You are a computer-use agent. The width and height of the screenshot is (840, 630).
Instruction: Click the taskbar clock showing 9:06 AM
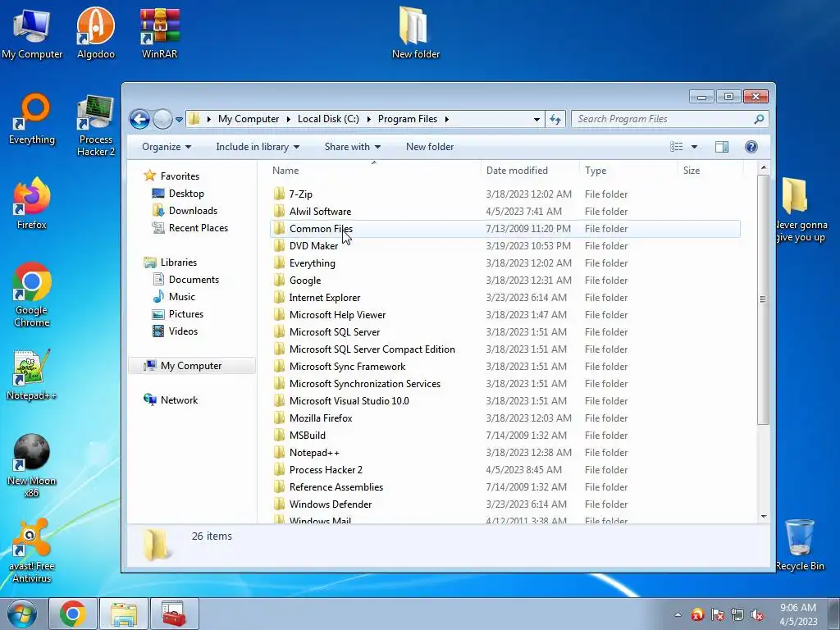(798, 614)
